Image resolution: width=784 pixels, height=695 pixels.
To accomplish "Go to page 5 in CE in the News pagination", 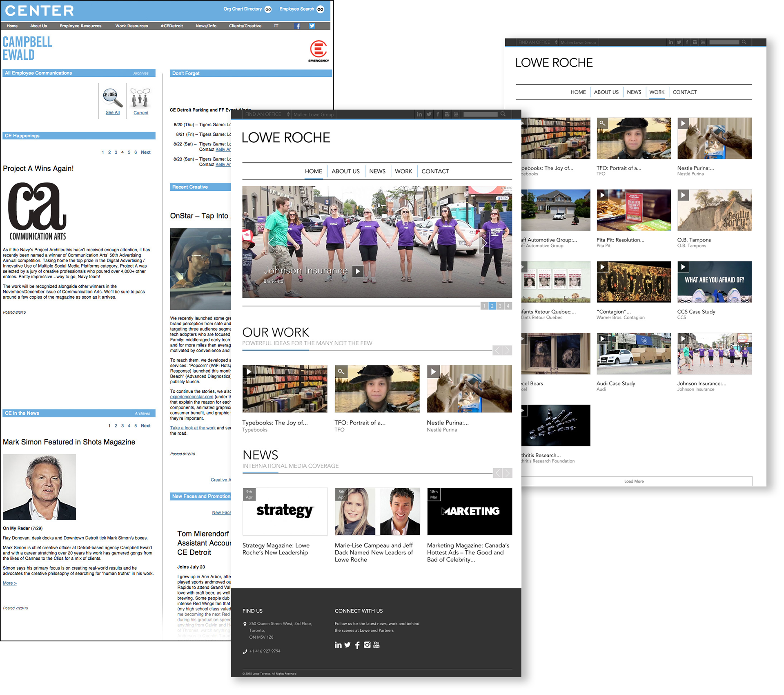I will click(x=136, y=426).
